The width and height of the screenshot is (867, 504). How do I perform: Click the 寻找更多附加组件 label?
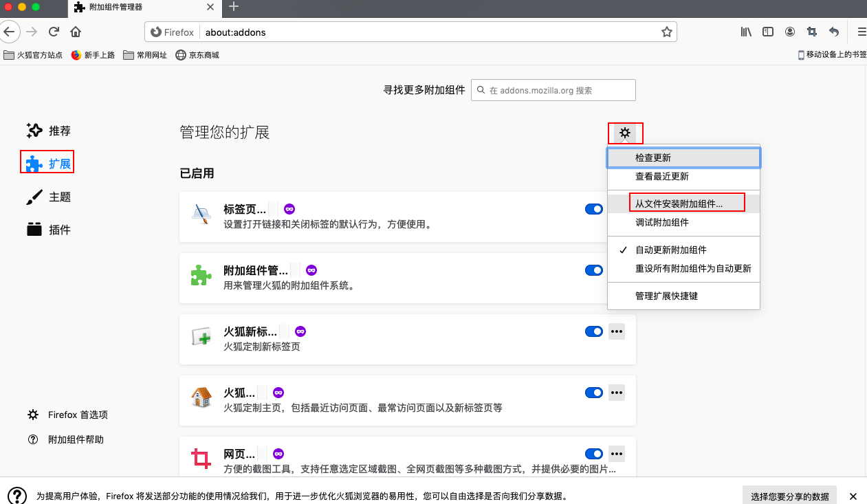(x=424, y=90)
